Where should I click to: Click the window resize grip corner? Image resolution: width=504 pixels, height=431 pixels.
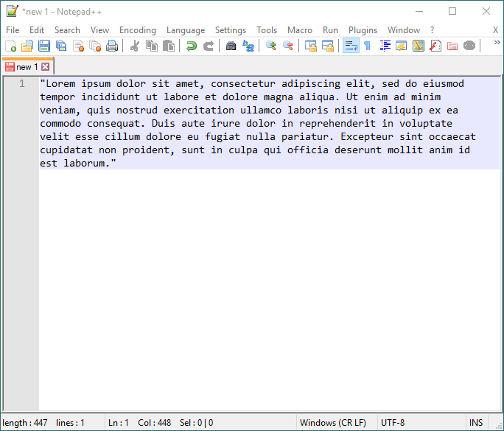(499, 426)
